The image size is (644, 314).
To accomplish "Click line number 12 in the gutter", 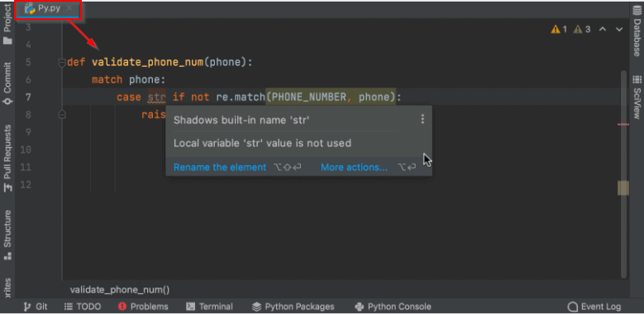I will tap(26, 185).
